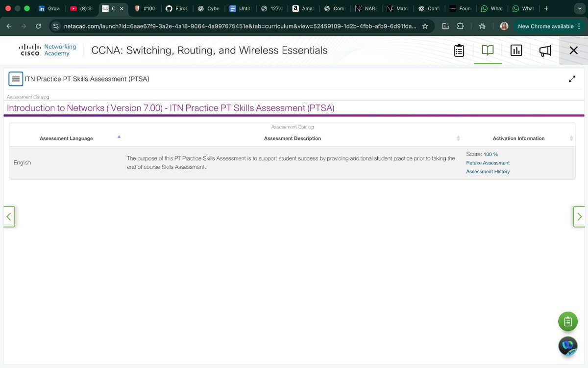Expand content with the fullscreen arrows icon
Screen dimensions: 588x368
[x=572, y=79]
